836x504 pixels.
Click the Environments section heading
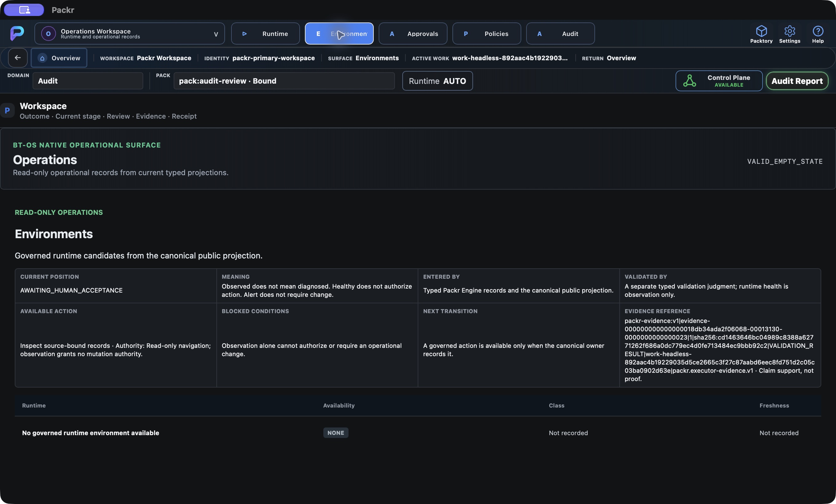pyautogui.click(x=53, y=234)
